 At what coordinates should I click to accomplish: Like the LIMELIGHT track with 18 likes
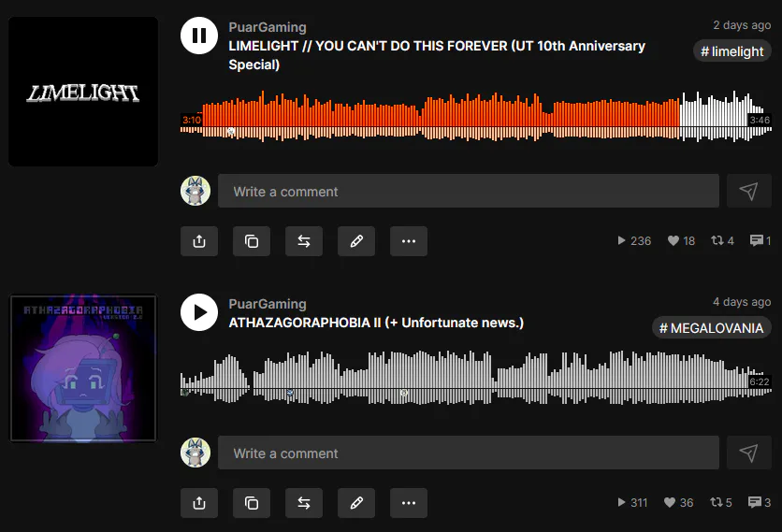[x=681, y=241]
